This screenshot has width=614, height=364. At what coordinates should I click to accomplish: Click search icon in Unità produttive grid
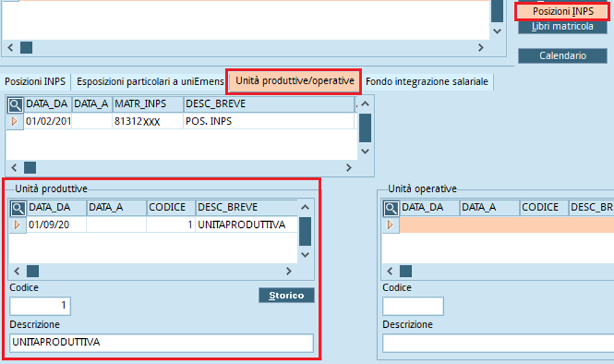[x=18, y=208]
